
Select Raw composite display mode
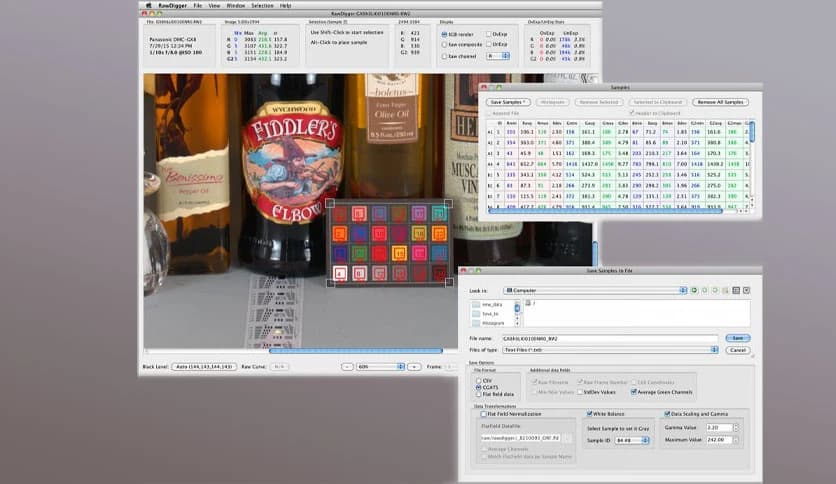point(444,45)
